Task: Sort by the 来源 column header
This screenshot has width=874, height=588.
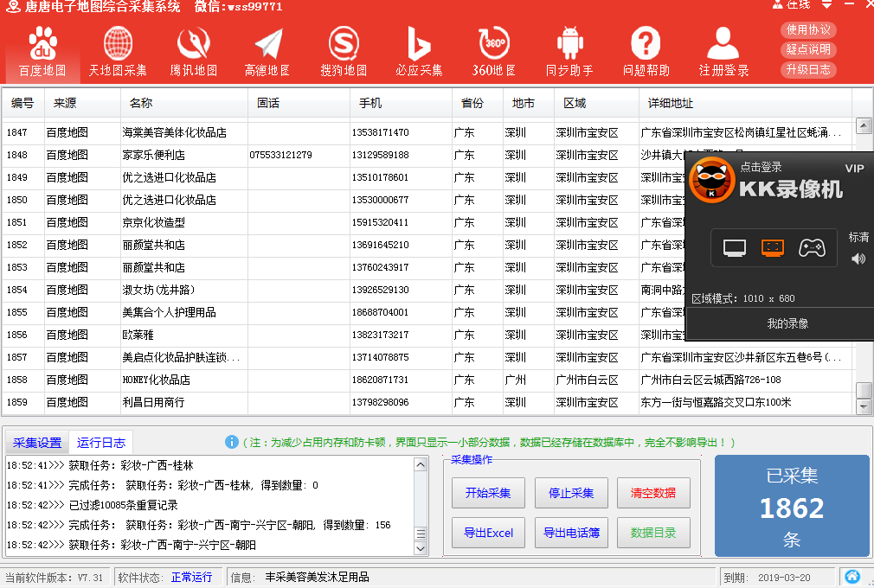Action: click(x=82, y=103)
